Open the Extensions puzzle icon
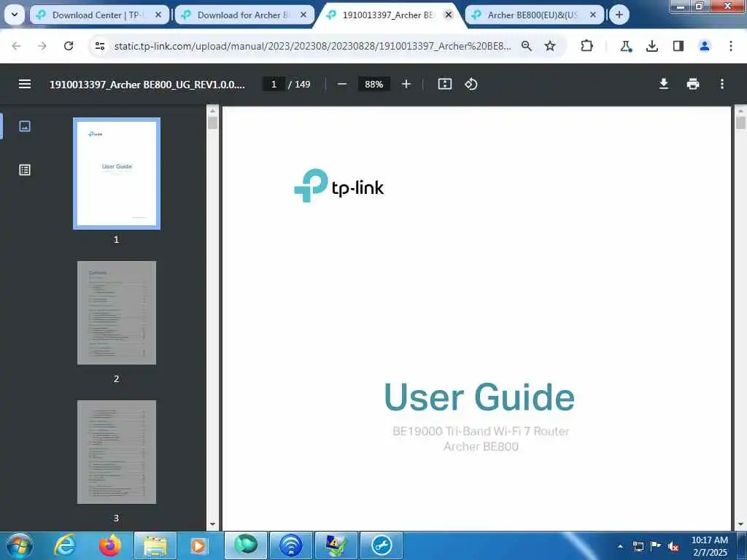 coord(587,46)
